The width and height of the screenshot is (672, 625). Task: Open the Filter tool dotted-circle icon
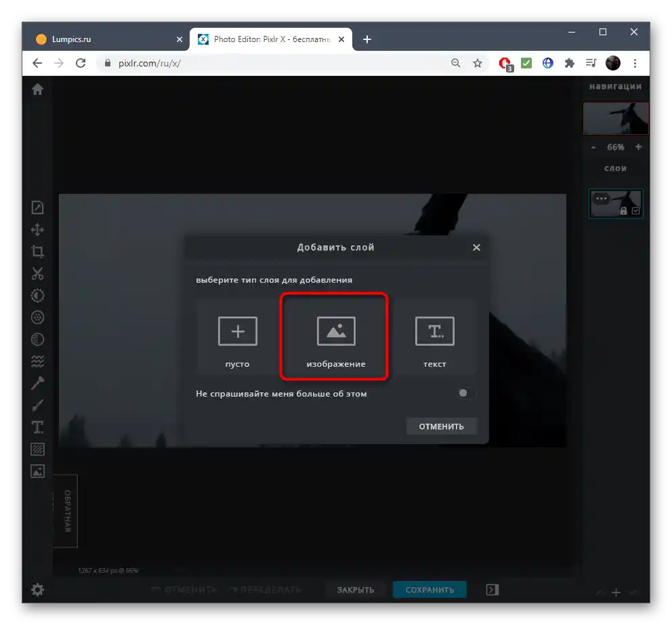pos(37,317)
